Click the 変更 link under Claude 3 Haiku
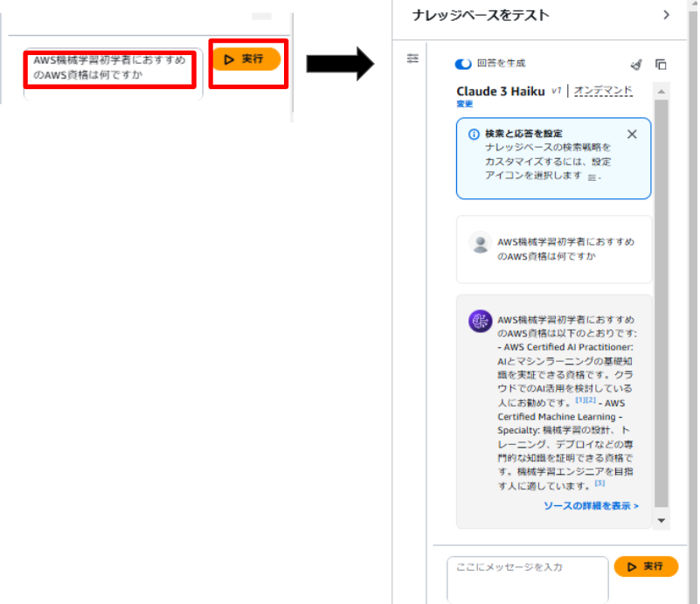The width and height of the screenshot is (700, 604). click(464, 103)
